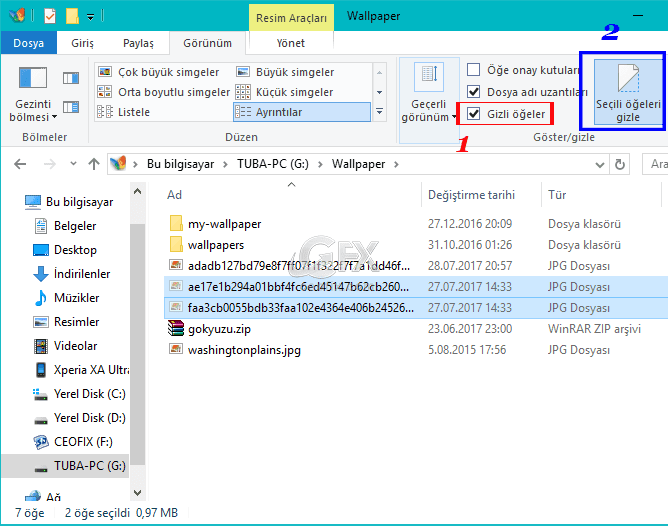Viewport: 668px width, 526px height.
Task: Open the recent locations dropdown
Action: coord(73,164)
